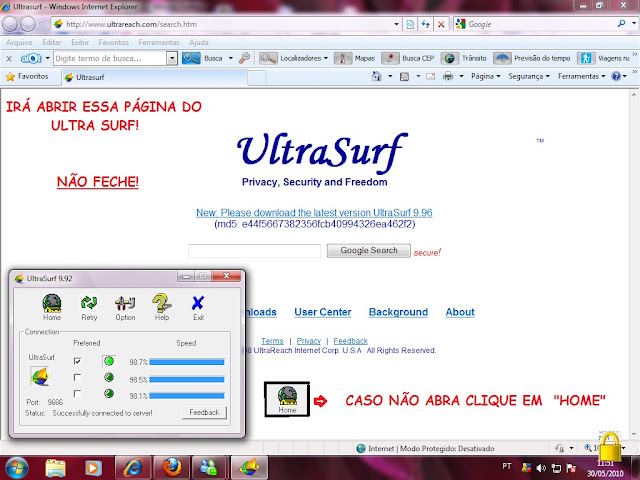Check the second Preferred server checkbox

pos(78,378)
